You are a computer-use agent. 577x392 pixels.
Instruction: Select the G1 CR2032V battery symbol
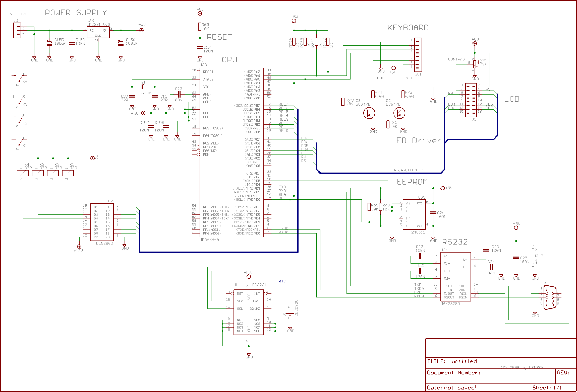click(x=290, y=313)
